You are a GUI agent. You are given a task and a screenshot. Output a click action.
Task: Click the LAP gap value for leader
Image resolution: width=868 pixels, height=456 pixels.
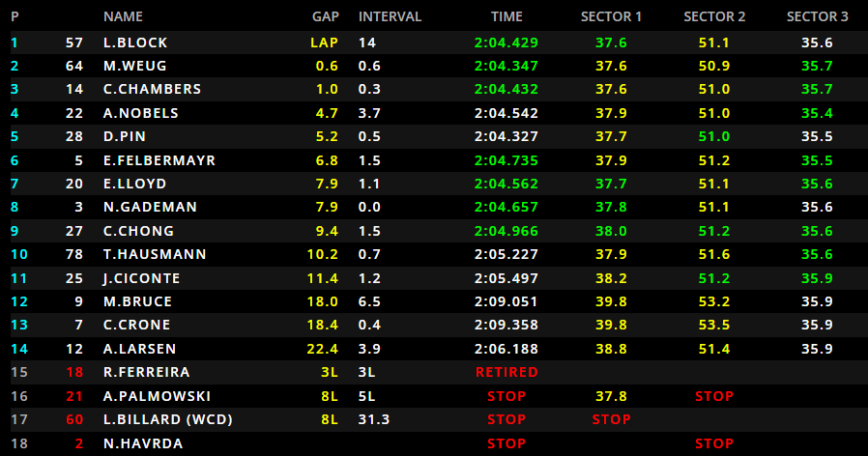pyautogui.click(x=324, y=43)
